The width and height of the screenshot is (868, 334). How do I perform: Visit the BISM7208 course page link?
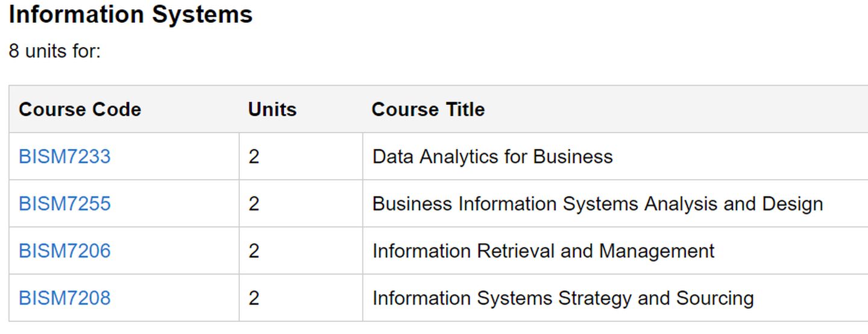(64, 298)
